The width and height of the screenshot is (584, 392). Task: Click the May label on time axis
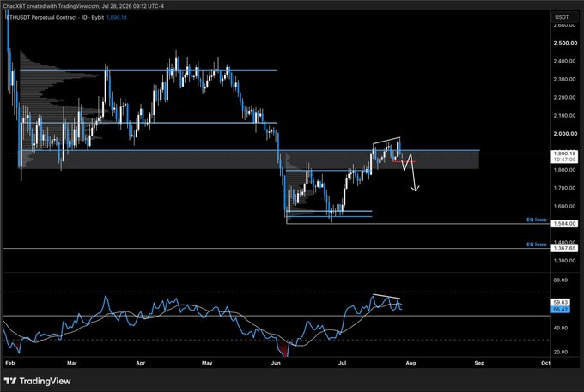click(x=207, y=363)
